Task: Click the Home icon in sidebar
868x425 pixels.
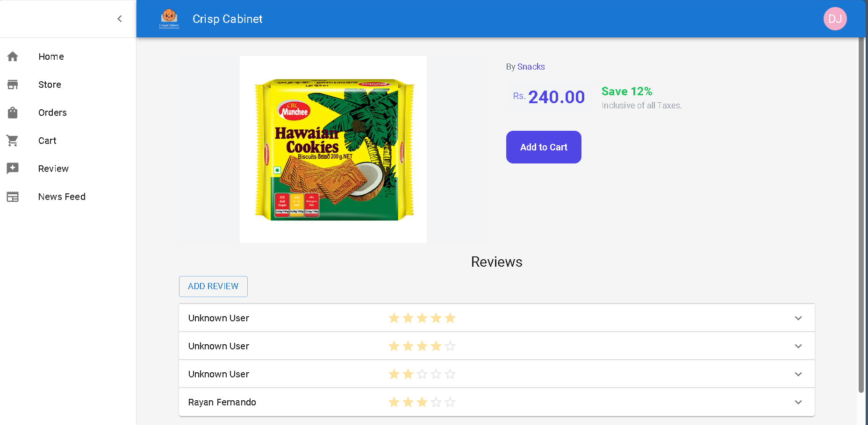Action: 13,57
